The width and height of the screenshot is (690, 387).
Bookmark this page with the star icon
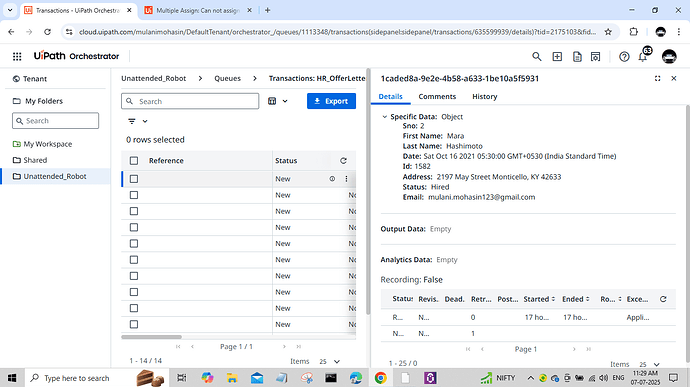608,32
